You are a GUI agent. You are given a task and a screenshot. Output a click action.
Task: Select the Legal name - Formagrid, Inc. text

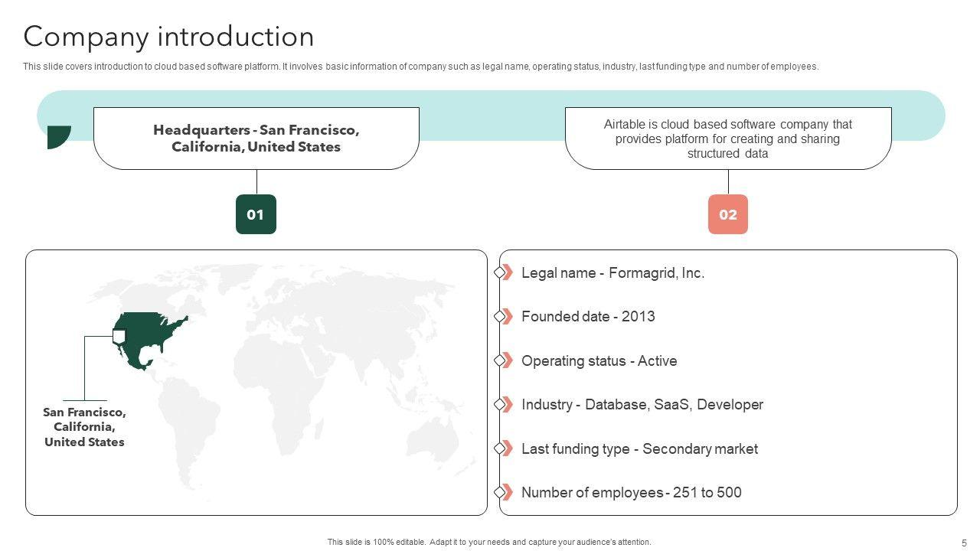tap(612, 272)
